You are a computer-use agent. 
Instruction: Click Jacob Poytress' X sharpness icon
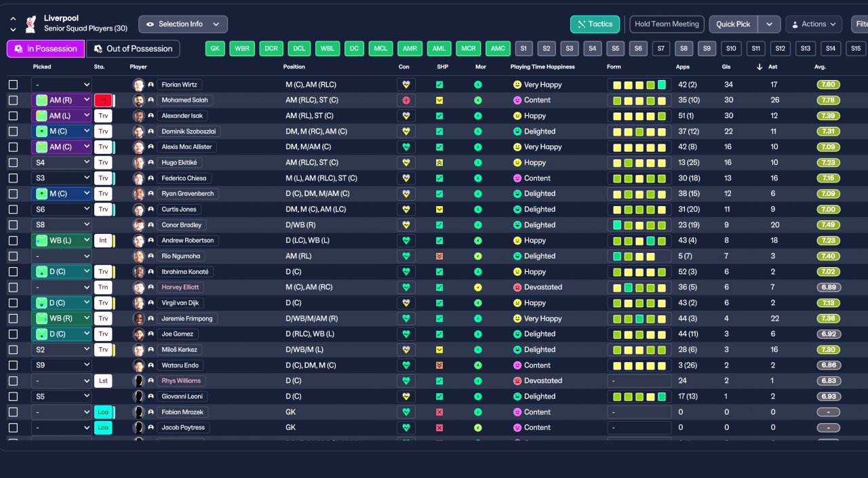439,428
